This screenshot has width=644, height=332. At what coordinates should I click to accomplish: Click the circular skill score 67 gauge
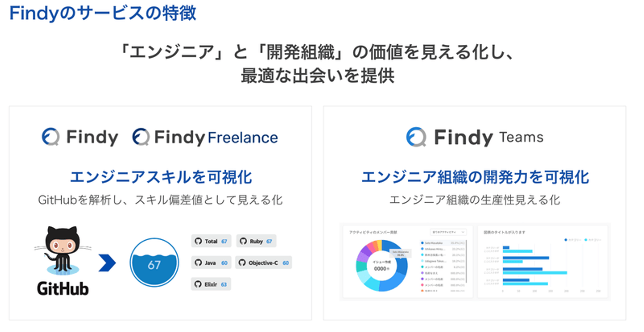click(x=154, y=263)
